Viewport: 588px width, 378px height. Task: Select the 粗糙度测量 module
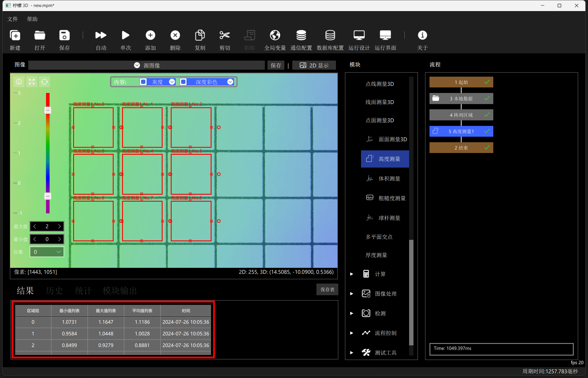(x=385, y=198)
